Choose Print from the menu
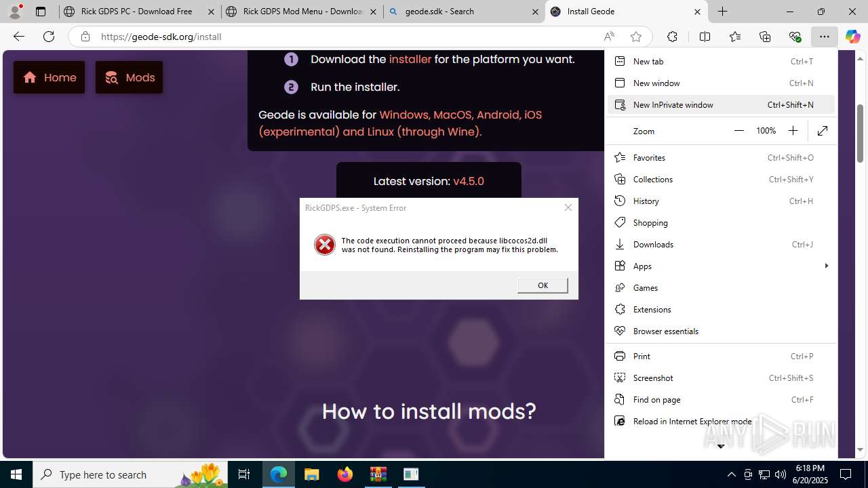Screen dimensions: 868x488 pos(720,356)
